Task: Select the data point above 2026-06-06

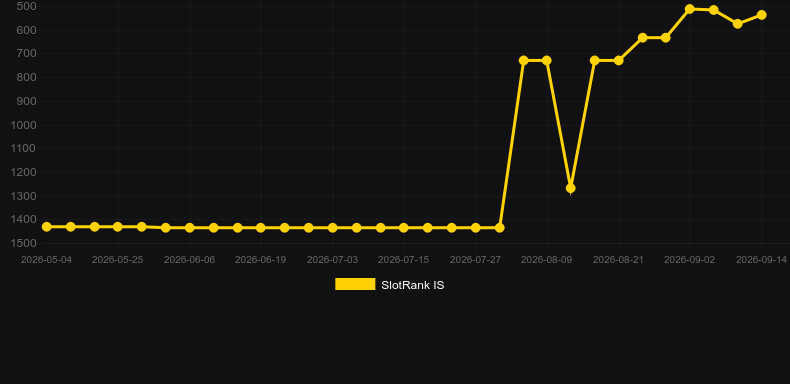Action: tap(189, 228)
